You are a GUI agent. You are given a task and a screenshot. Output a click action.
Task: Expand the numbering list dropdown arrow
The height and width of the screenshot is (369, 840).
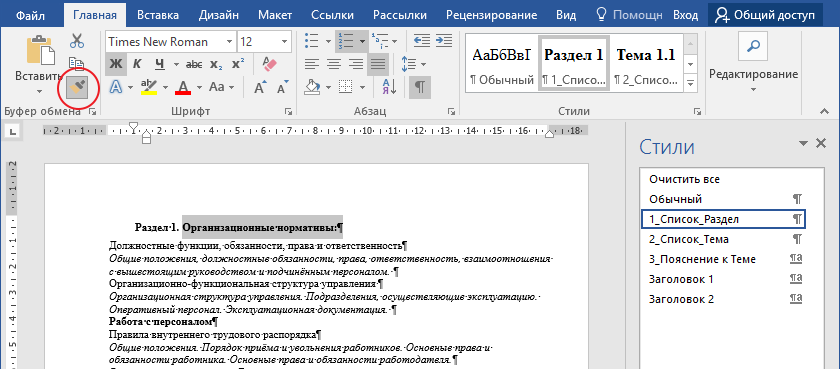tap(363, 41)
